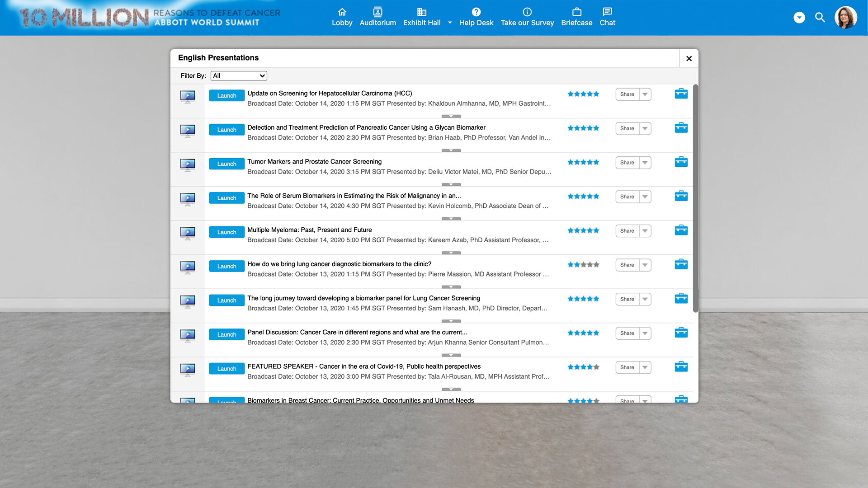This screenshot has width=868, height=488.
Task: Add Serum Biomarkers talk to briefcase
Action: point(681,196)
